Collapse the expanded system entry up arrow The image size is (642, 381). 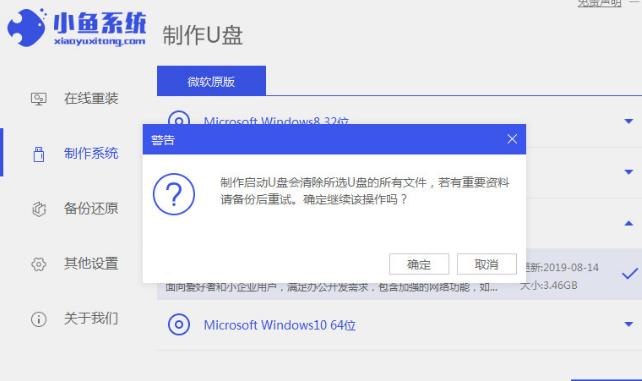pos(629,223)
